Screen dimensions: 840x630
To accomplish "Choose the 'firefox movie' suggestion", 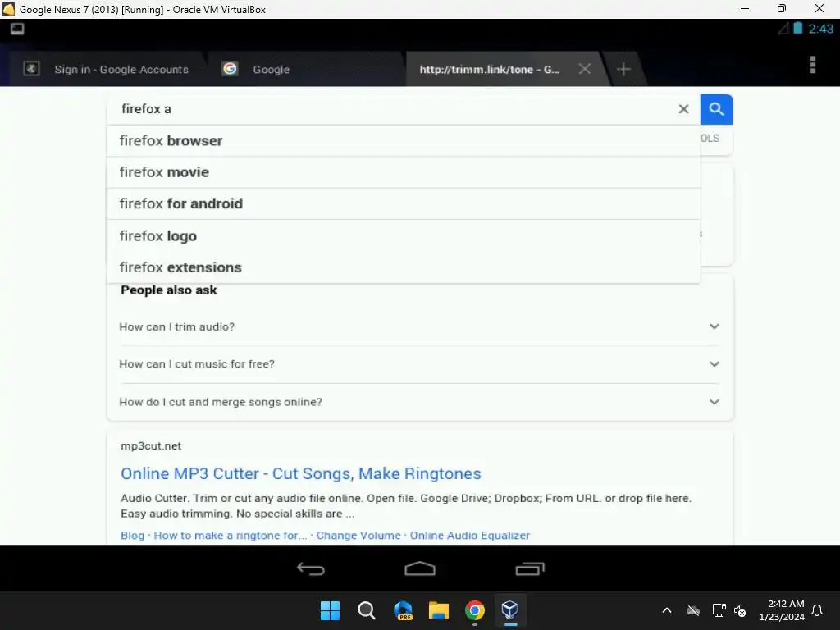I will pyautogui.click(x=404, y=172).
